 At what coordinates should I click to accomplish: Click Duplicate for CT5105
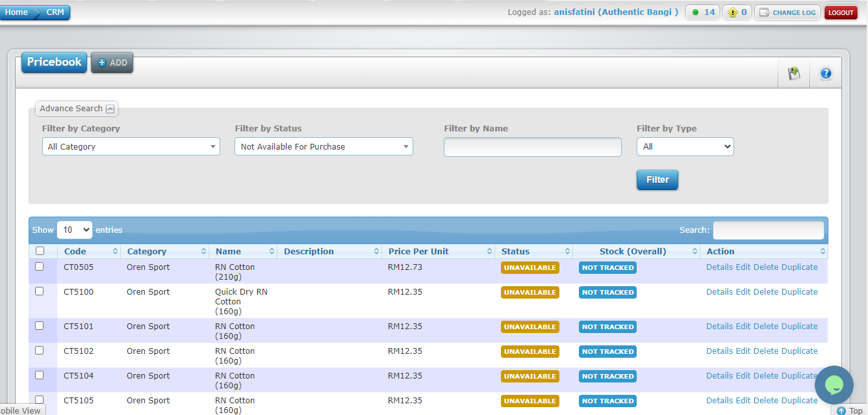click(800, 401)
